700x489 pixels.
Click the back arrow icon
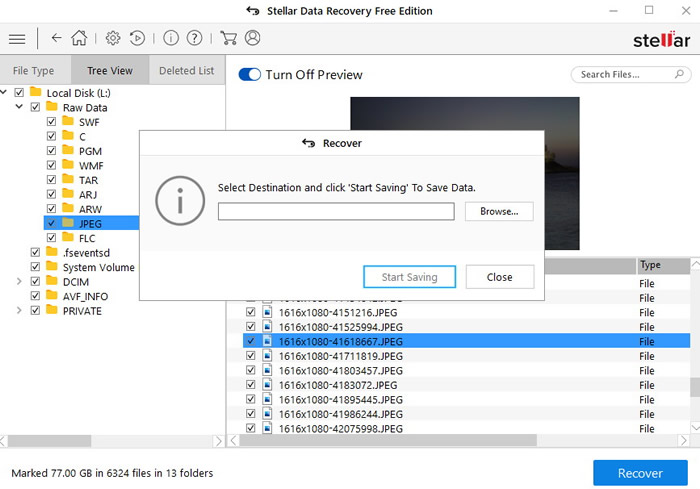[56, 39]
